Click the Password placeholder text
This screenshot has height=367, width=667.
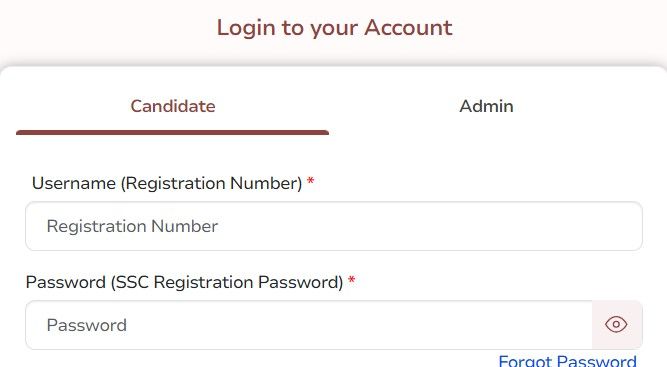[x=87, y=325]
